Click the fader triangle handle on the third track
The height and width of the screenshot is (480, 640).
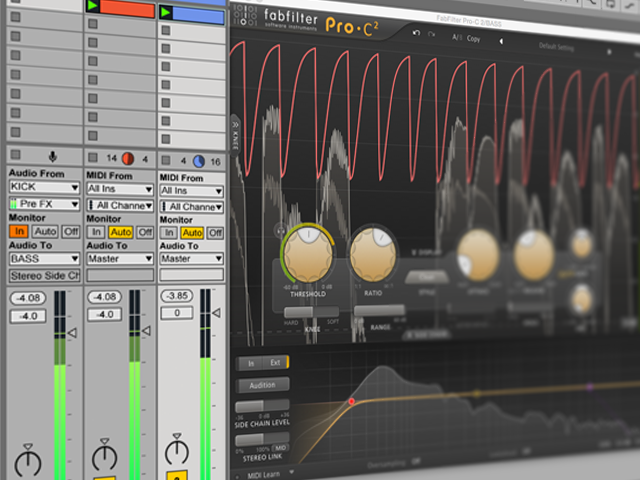217,313
